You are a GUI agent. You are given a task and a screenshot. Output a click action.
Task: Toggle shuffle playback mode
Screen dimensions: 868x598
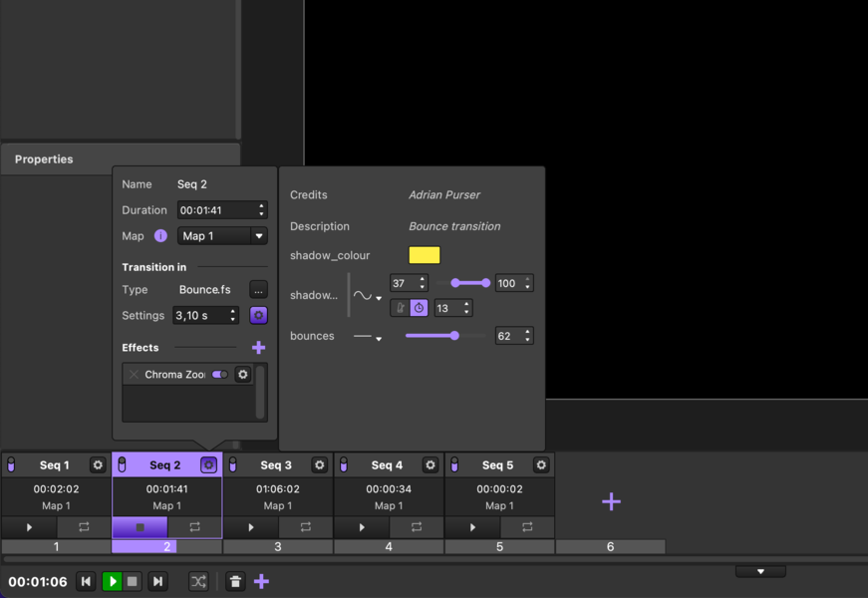point(198,581)
